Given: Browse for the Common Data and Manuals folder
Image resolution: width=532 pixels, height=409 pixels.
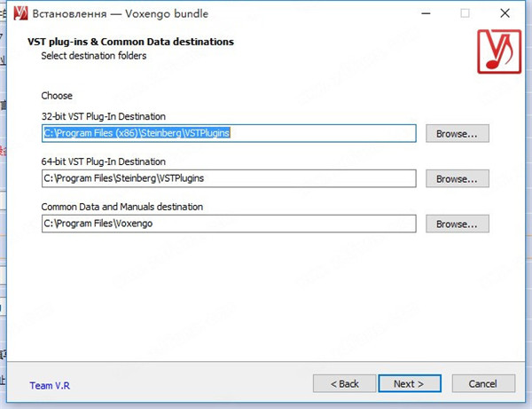Looking at the screenshot, I should coord(457,224).
